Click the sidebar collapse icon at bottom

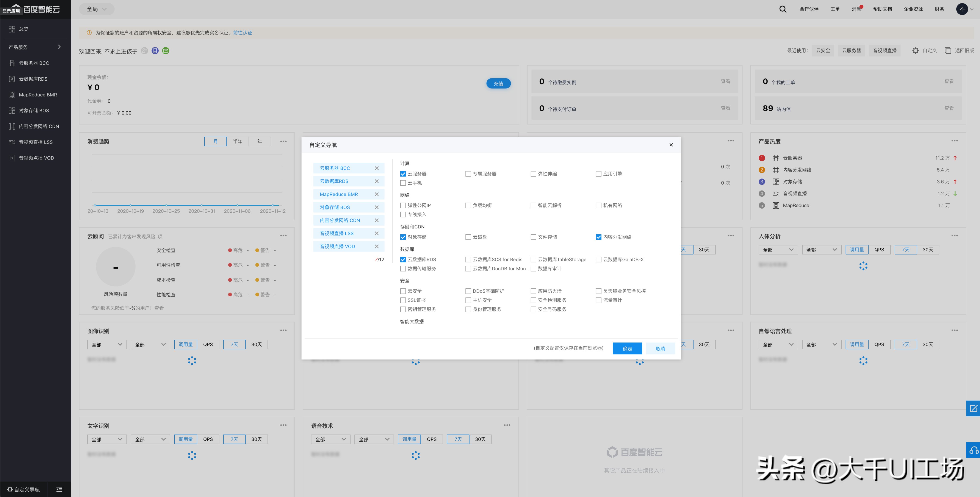59,489
